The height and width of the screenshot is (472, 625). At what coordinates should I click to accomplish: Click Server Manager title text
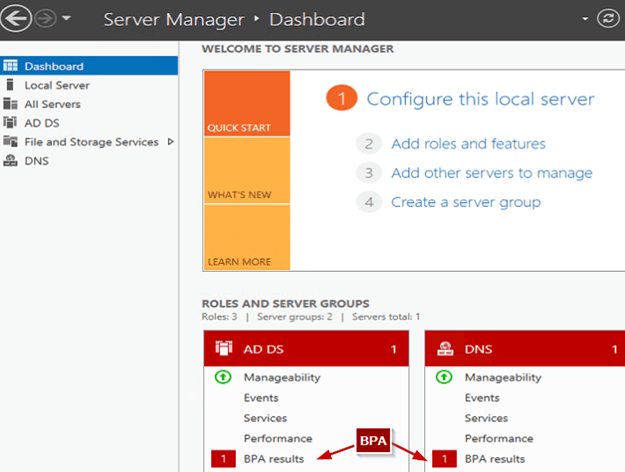[x=174, y=20]
